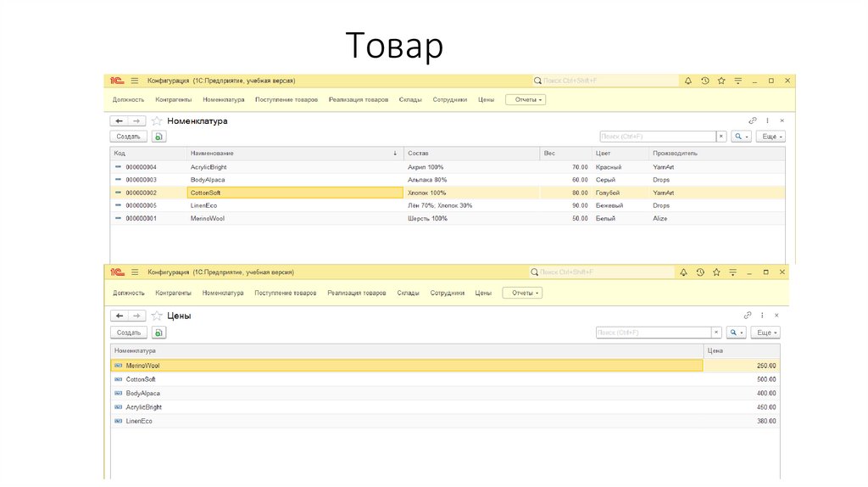Screen dimensions: 868x487
Task: Open main menu in lower Цены window
Action: click(135, 272)
